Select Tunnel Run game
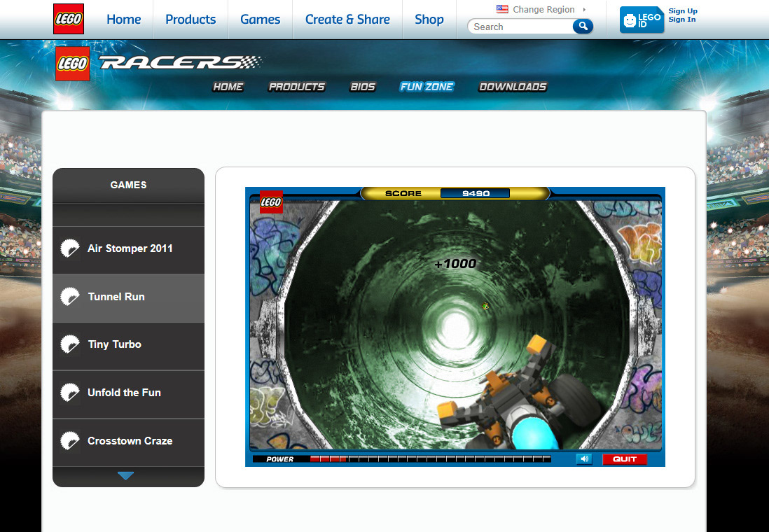Image resolution: width=769 pixels, height=532 pixels. [x=128, y=297]
